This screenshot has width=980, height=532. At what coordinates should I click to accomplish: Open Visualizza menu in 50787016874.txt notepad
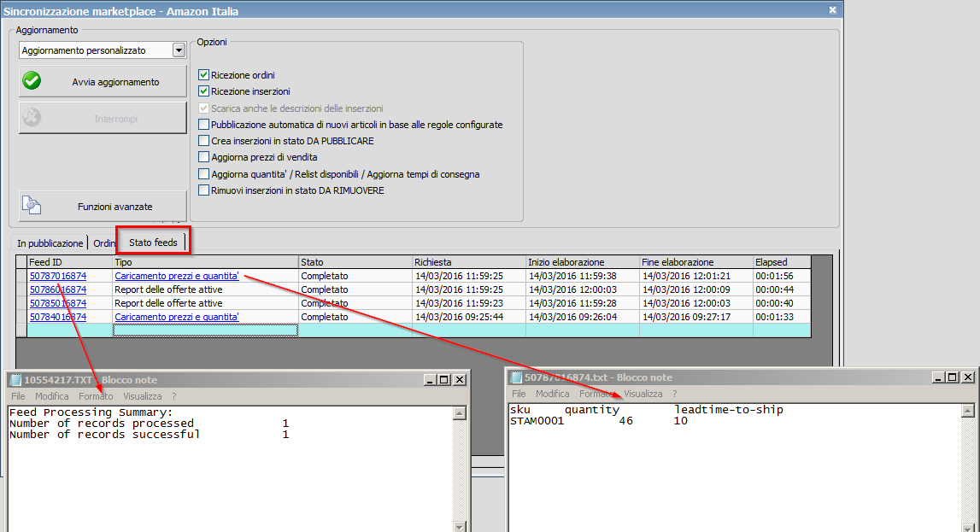643,394
